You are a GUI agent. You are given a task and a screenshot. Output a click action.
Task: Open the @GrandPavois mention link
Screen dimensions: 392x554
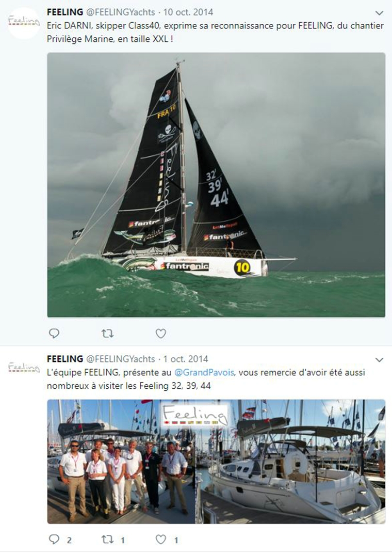pos(204,372)
